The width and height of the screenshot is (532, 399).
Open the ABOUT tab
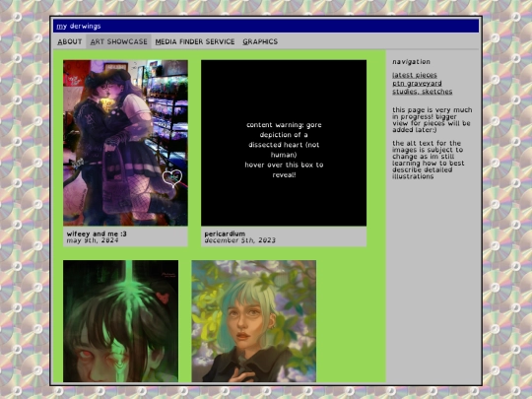pyautogui.click(x=70, y=41)
